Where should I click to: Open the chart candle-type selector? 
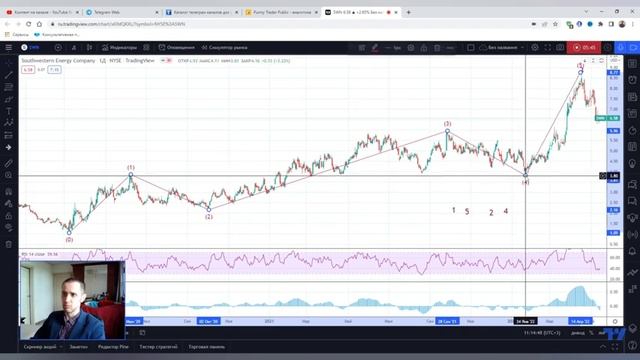pyautogui.click(x=89, y=48)
